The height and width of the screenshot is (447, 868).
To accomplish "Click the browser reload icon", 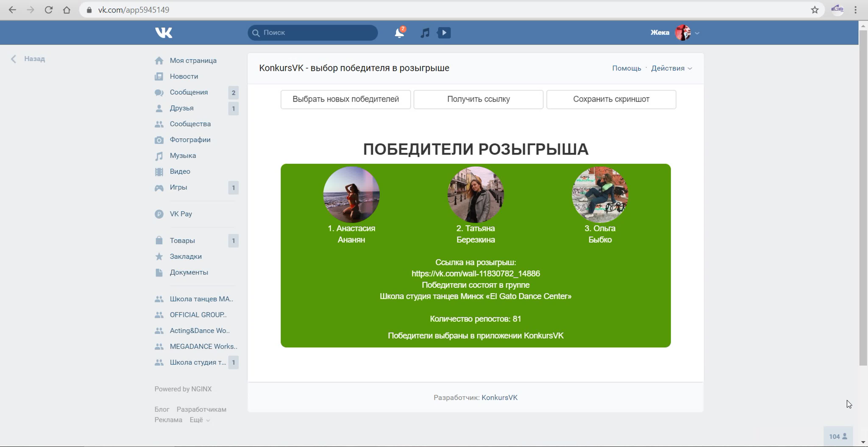I will (49, 10).
